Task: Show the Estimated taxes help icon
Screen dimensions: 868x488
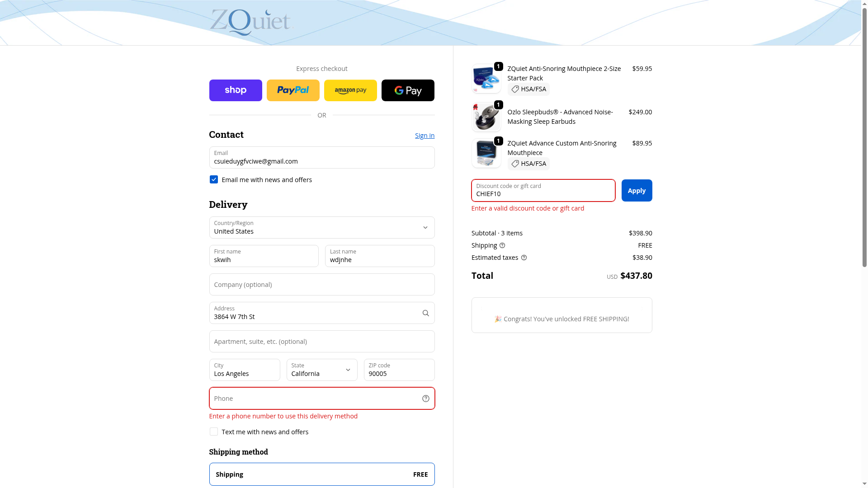Action: tap(524, 258)
